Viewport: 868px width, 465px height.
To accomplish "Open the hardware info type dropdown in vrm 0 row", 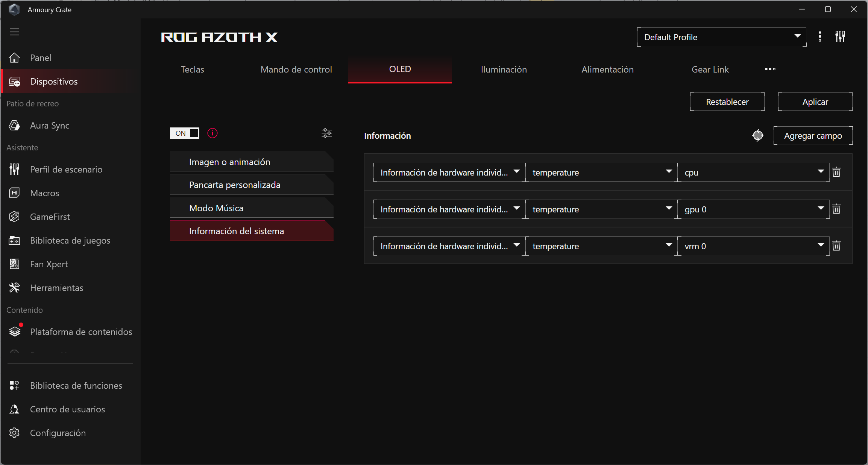I will pyautogui.click(x=449, y=246).
